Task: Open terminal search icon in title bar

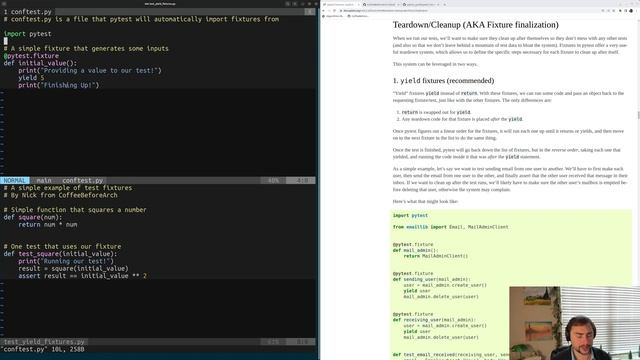Action: [288, 4]
